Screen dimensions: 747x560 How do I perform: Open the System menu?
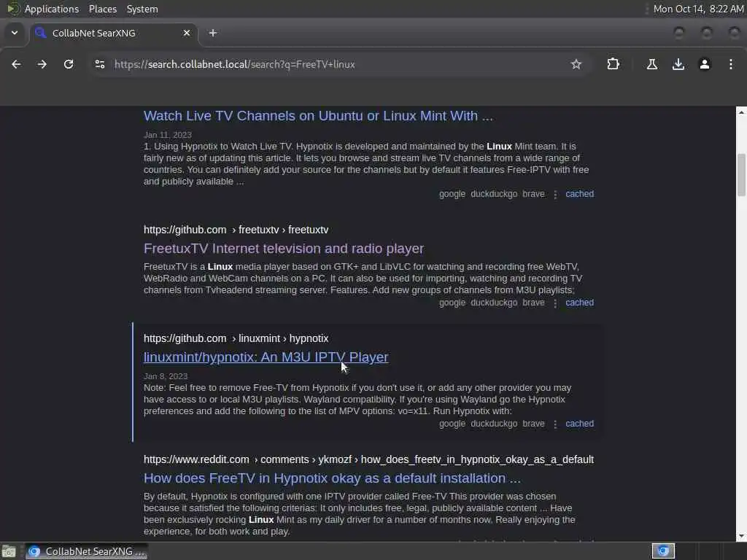click(x=142, y=9)
